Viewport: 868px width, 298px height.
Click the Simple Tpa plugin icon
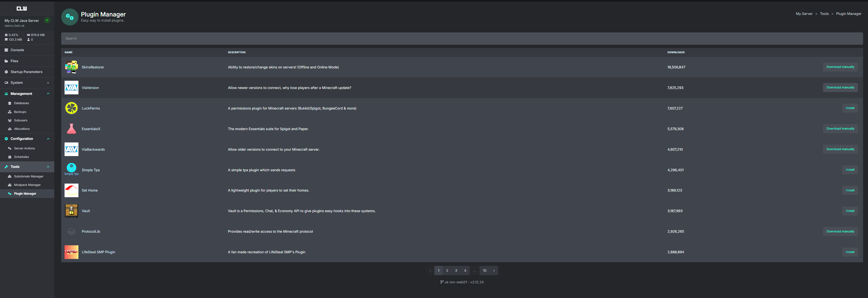coord(71,169)
